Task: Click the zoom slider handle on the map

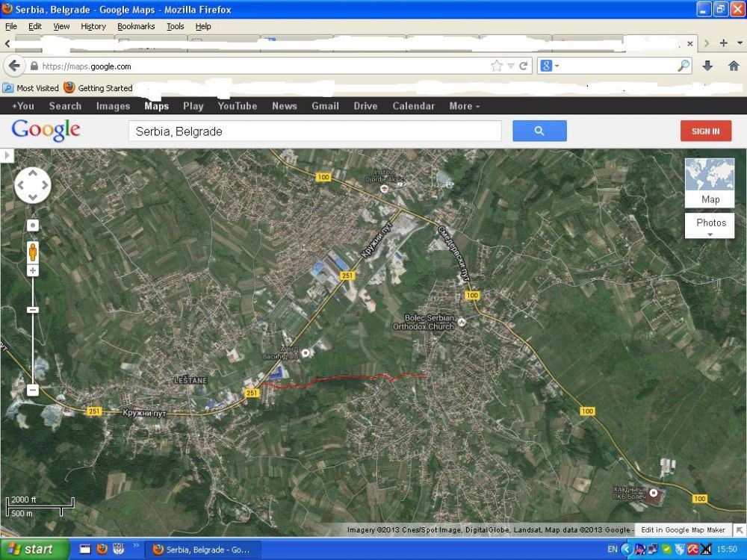Action: pos(32,310)
